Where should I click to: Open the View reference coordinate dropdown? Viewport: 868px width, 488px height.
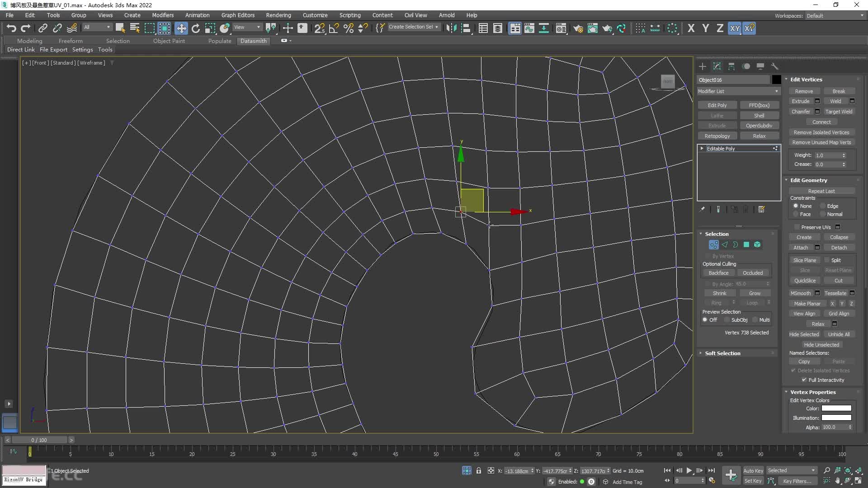pos(247,27)
